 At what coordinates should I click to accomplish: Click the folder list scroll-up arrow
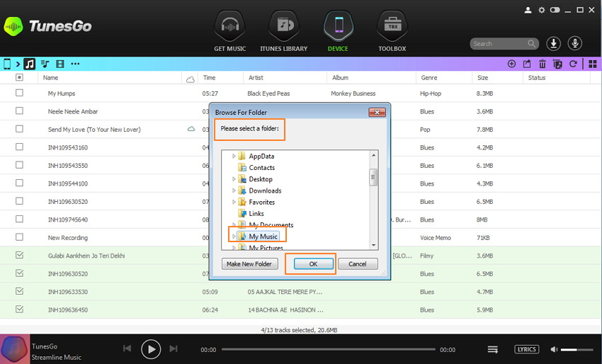pos(373,155)
